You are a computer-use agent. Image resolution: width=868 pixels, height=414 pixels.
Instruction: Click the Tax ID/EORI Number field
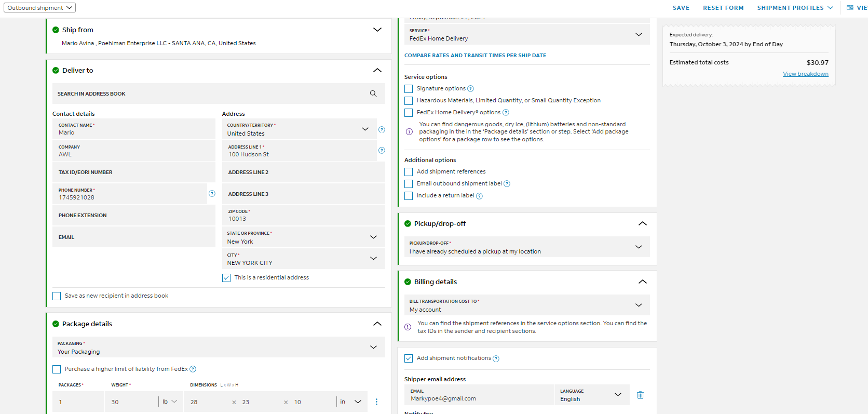click(x=134, y=172)
